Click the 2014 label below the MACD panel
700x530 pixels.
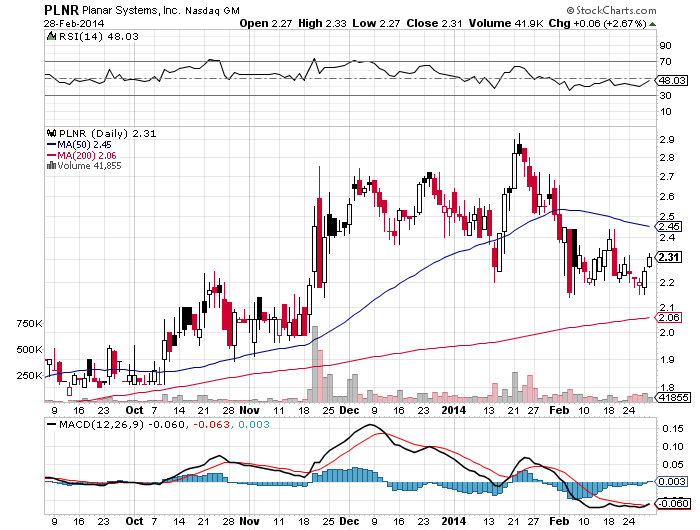coord(454,521)
